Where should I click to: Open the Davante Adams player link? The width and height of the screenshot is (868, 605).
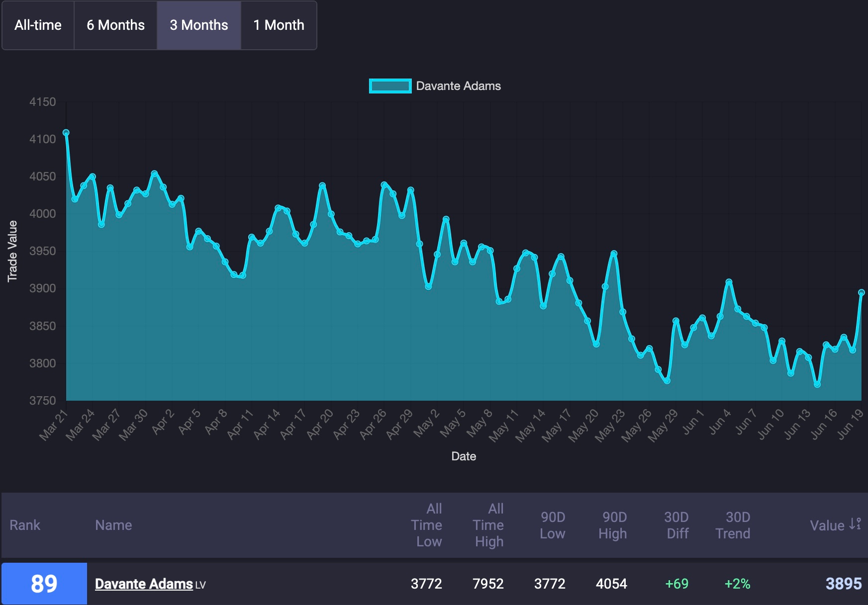pos(144,584)
